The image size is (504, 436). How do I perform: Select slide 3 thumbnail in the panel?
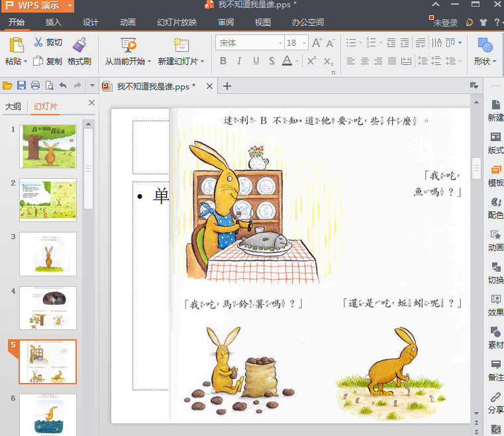coord(48,253)
